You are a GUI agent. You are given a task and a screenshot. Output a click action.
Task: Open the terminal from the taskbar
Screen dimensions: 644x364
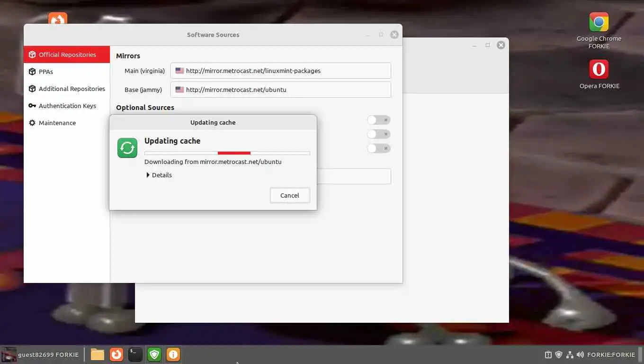click(x=135, y=354)
